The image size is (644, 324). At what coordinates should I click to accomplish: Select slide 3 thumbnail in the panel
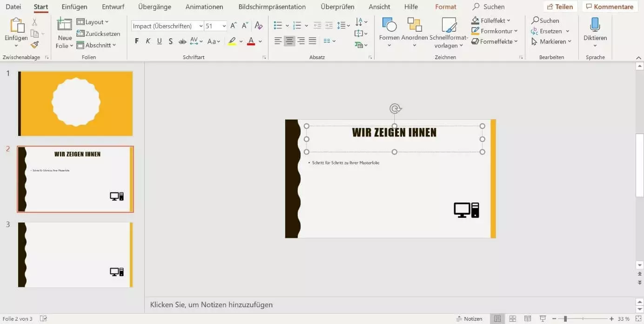75,255
